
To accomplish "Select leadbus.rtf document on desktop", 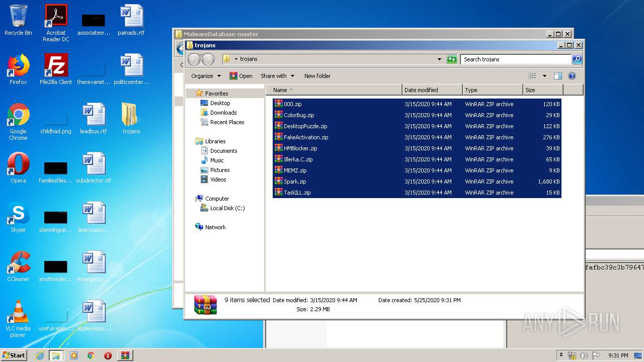I will coord(94,119).
